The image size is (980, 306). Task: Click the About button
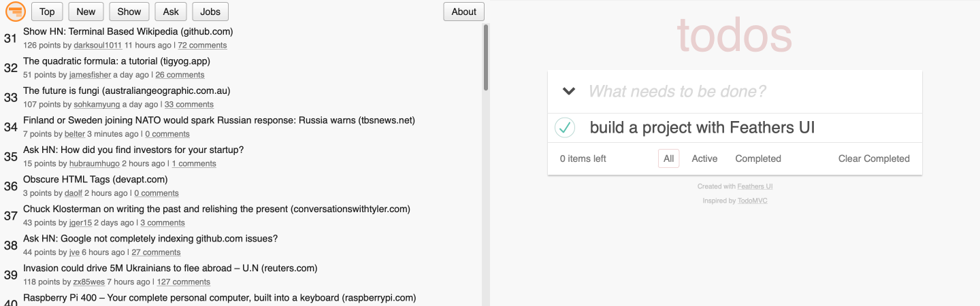(463, 12)
